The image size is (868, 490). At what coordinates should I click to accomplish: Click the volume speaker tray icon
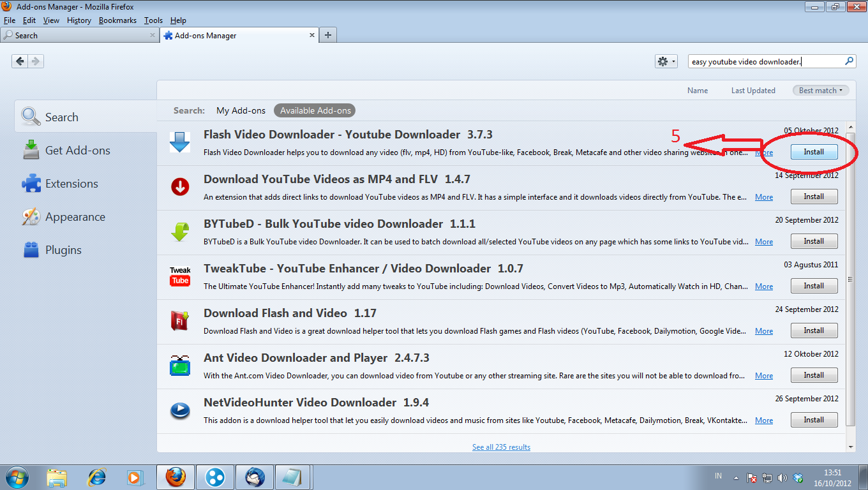click(x=781, y=477)
